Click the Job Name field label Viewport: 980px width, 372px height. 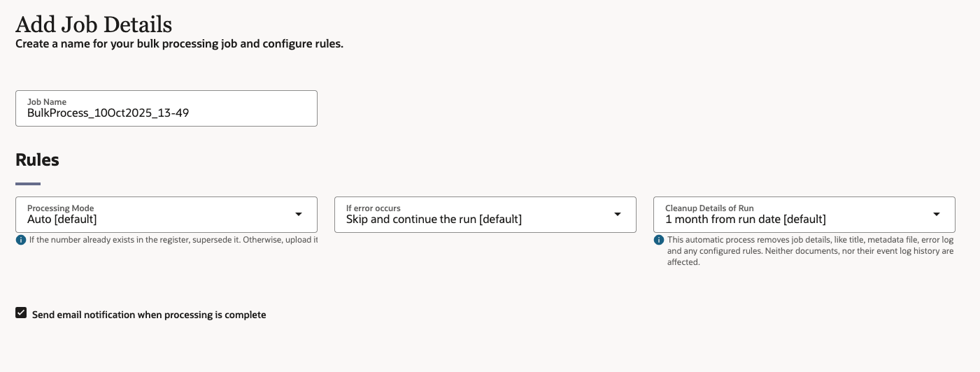[x=47, y=102]
